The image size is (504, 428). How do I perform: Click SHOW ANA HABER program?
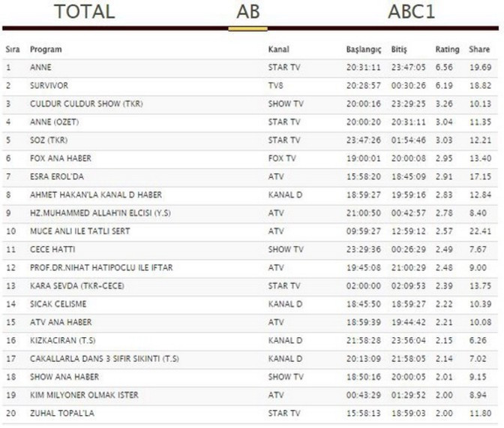coord(64,377)
